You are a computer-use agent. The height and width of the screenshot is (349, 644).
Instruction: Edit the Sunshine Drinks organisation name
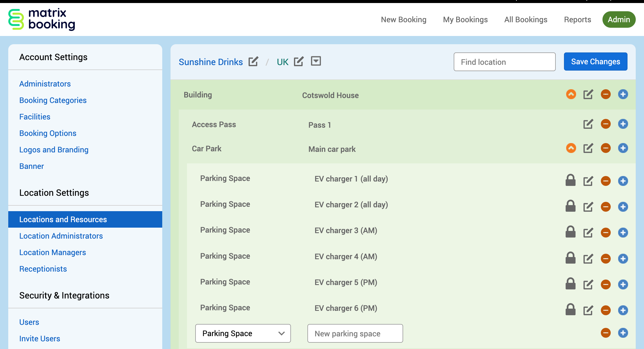tap(253, 62)
